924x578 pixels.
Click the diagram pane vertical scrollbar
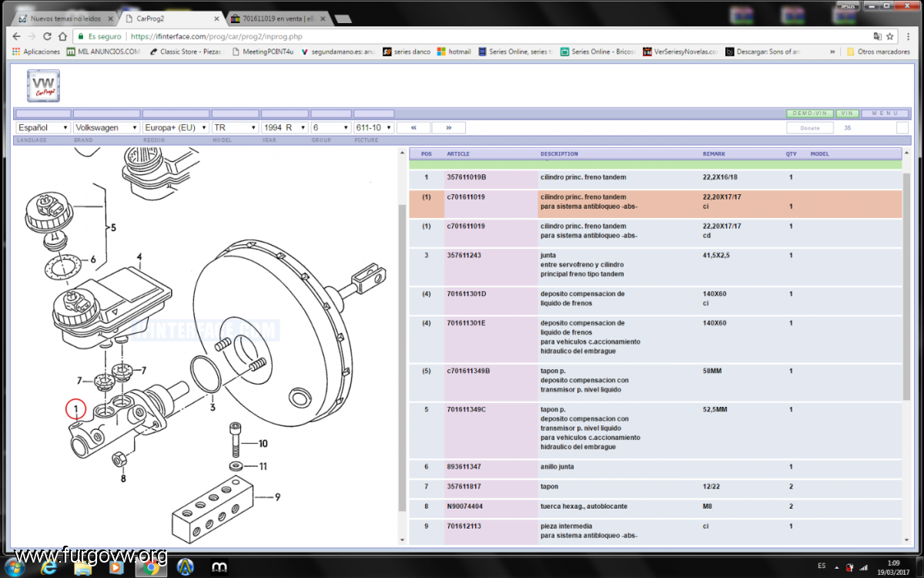[402, 358]
